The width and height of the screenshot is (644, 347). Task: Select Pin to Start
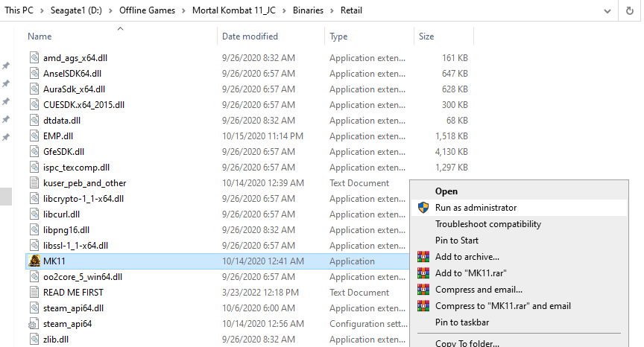(x=519, y=241)
